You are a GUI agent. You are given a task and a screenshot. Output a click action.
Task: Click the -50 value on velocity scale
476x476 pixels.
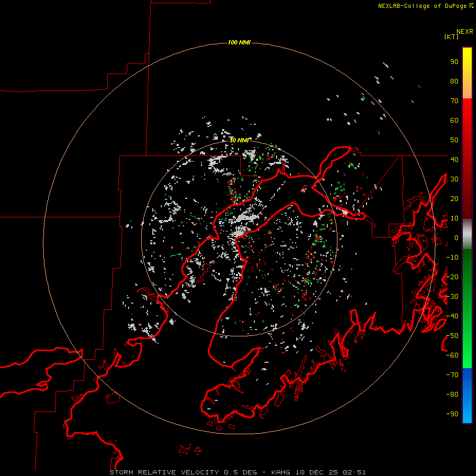point(452,336)
